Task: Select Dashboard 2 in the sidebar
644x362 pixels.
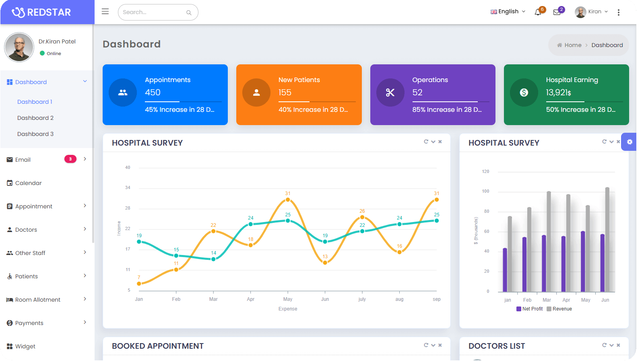Action: tap(35, 118)
